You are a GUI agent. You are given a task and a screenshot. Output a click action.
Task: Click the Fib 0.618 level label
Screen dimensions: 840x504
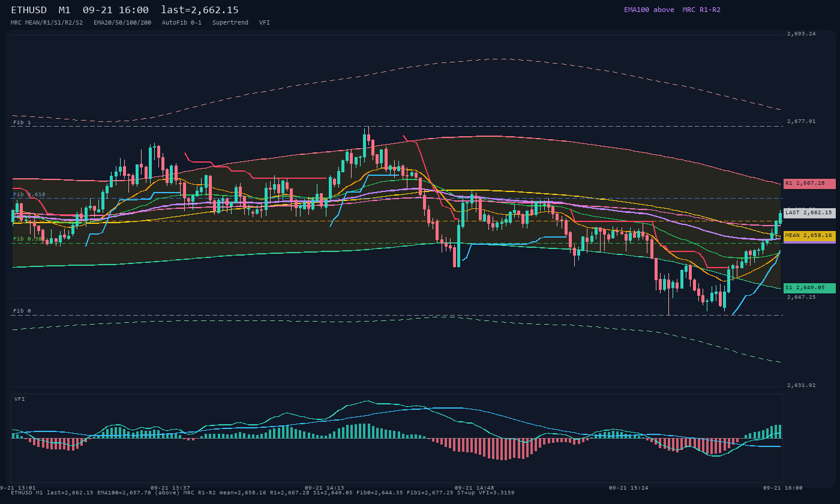[x=29, y=194]
